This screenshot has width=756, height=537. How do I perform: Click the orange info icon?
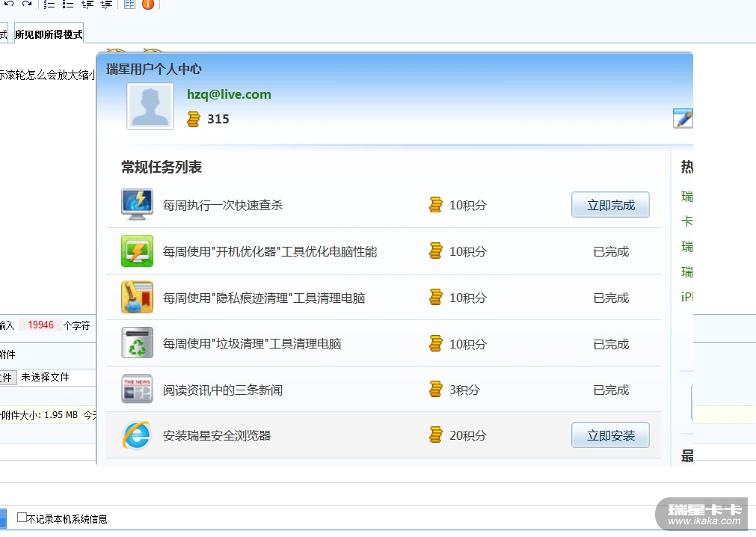coord(148,4)
